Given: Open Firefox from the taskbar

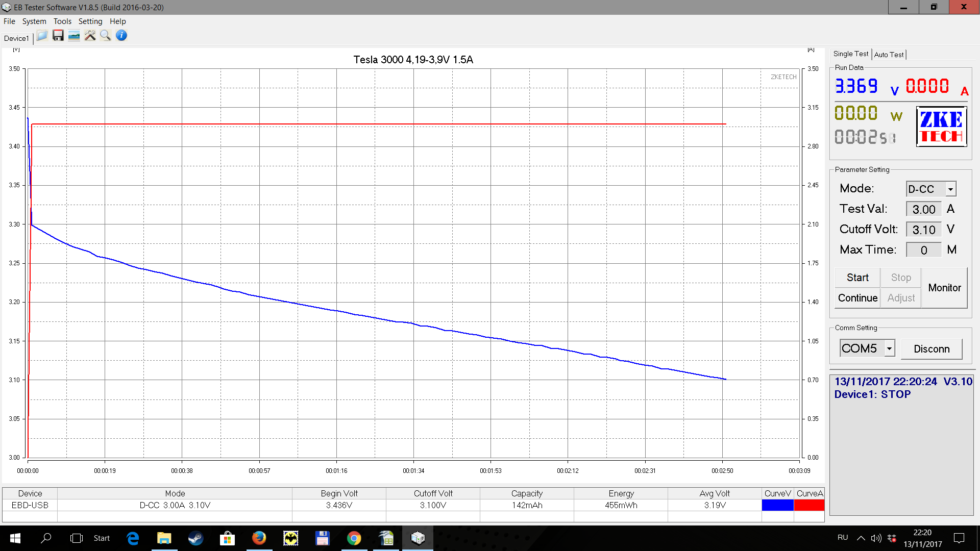Looking at the screenshot, I should [259, 538].
